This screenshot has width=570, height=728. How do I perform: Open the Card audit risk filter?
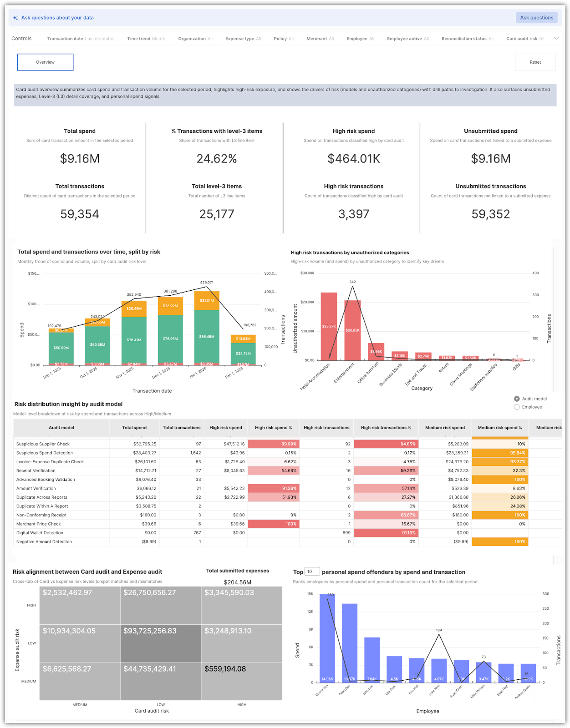click(525, 39)
